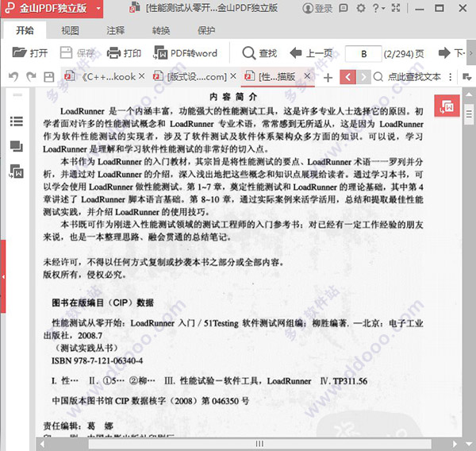Open the feedback message icon in title bar
This screenshot has height=451, width=476.
(x=343, y=8)
